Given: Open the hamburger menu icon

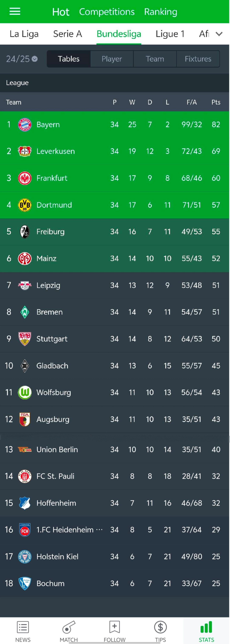Looking at the screenshot, I should [15, 11].
